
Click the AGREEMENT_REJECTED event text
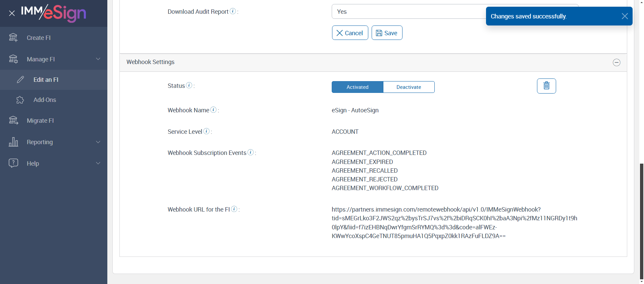point(365,179)
